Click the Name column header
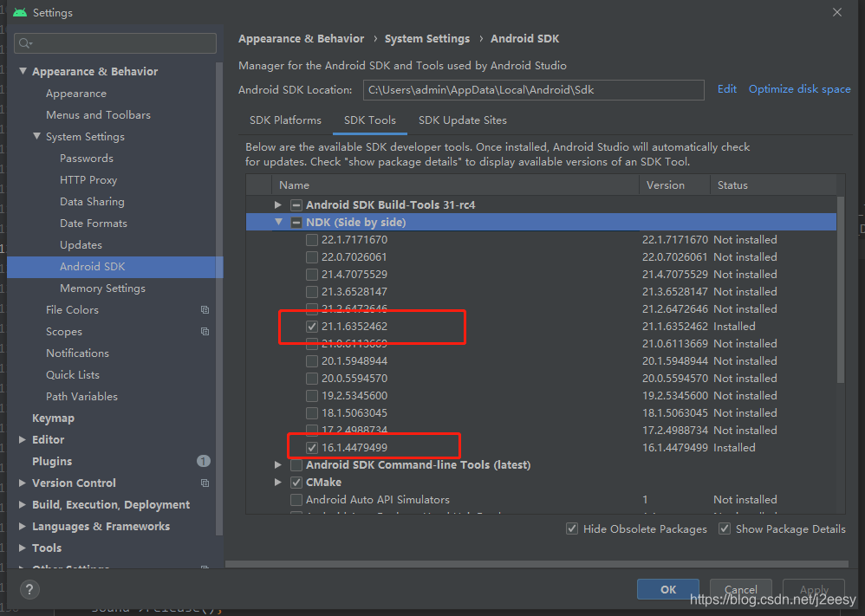The image size is (865, 616). click(x=455, y=185)
